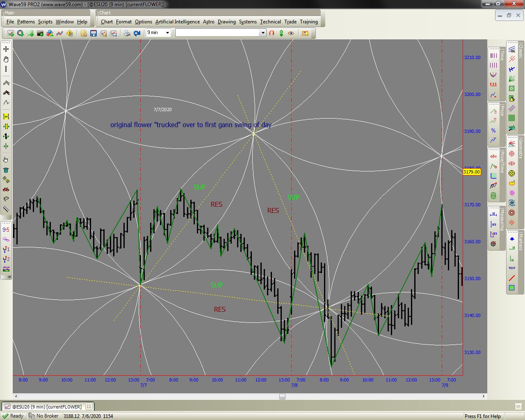
Task: Restore the inner chart window
Action: [x=509, y=15]
